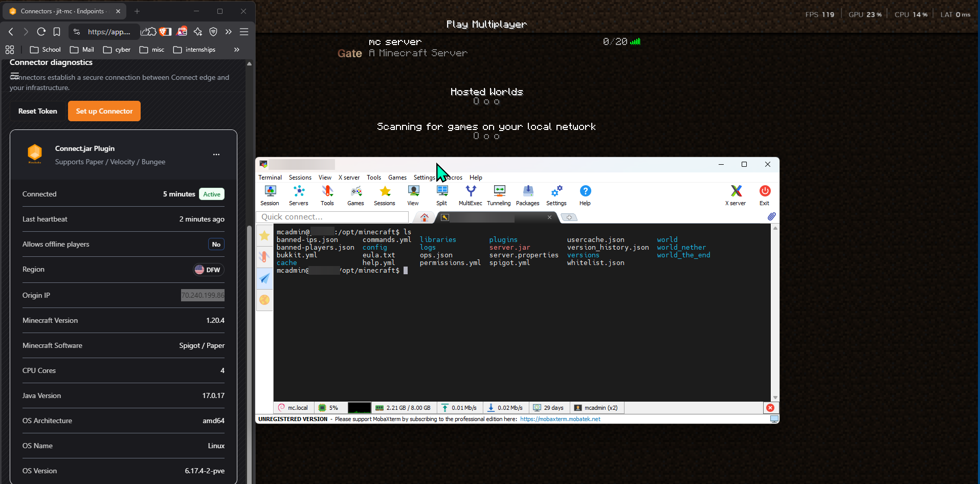Click the browser address bar URL

[x=109, y=32]
